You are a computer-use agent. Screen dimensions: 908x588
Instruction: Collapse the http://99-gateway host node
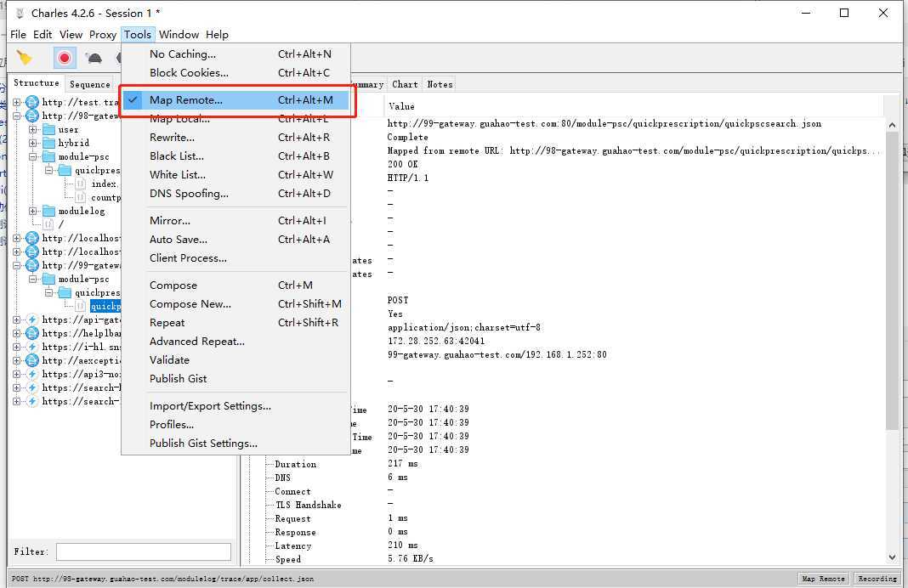(17, 266)
